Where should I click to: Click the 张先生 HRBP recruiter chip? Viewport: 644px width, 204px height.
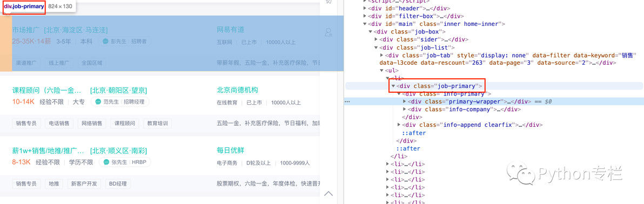(125, 162)
